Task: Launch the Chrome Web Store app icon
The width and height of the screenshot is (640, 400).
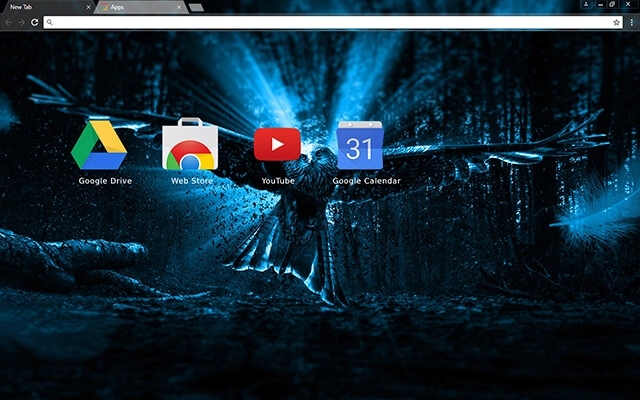Action: coord(190,144)
